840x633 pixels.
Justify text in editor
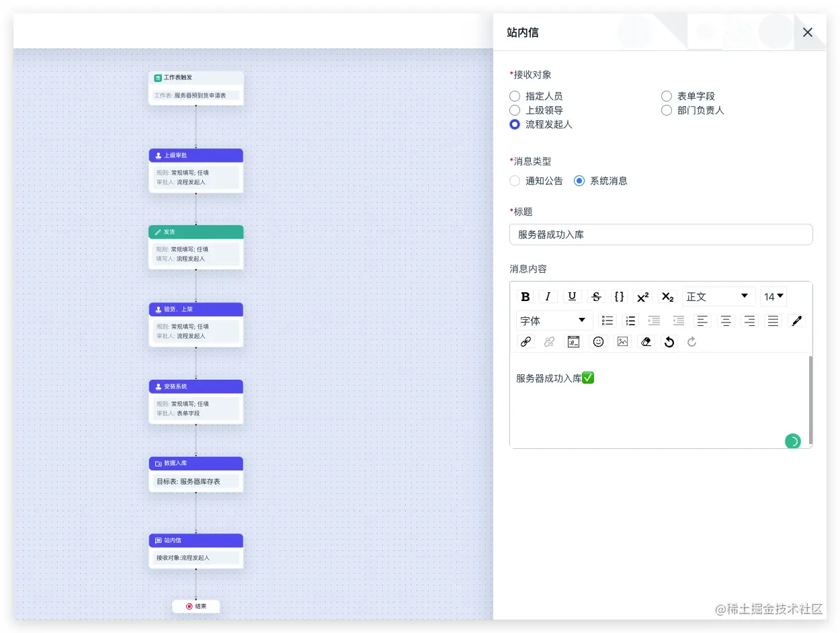[773, 321]
